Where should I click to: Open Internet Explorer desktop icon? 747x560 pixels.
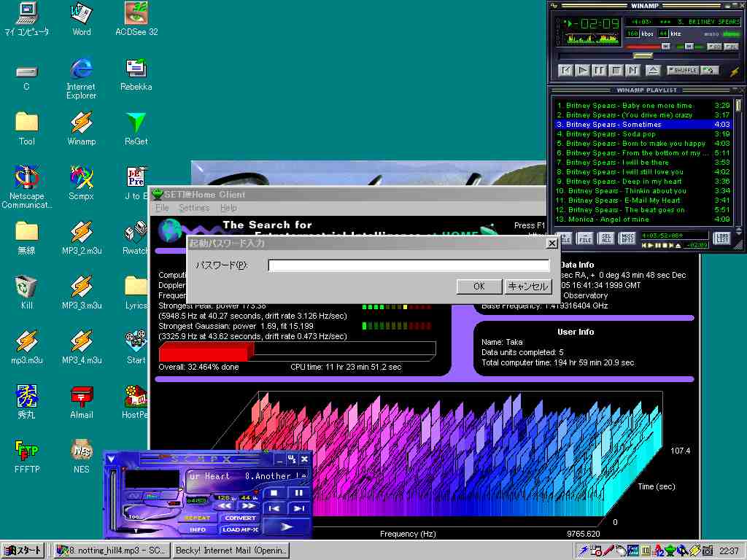coord(82,79)
